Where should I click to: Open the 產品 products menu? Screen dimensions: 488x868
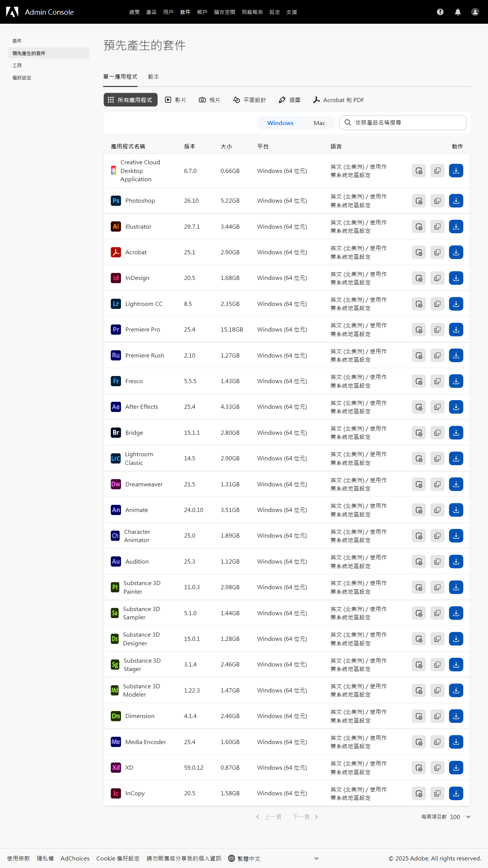click(x=151, y=12)
